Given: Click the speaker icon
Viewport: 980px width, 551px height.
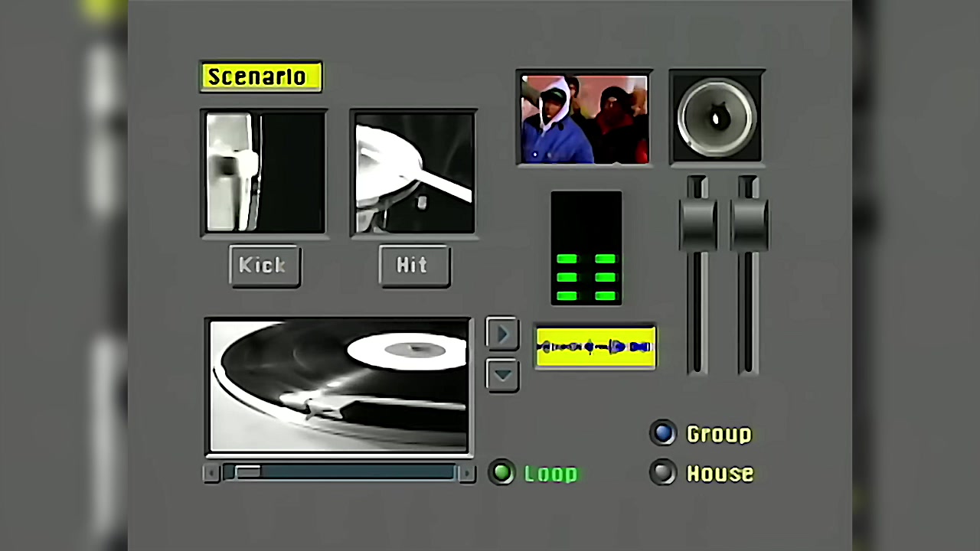Looking at the screenshot, I should [717, 117].
